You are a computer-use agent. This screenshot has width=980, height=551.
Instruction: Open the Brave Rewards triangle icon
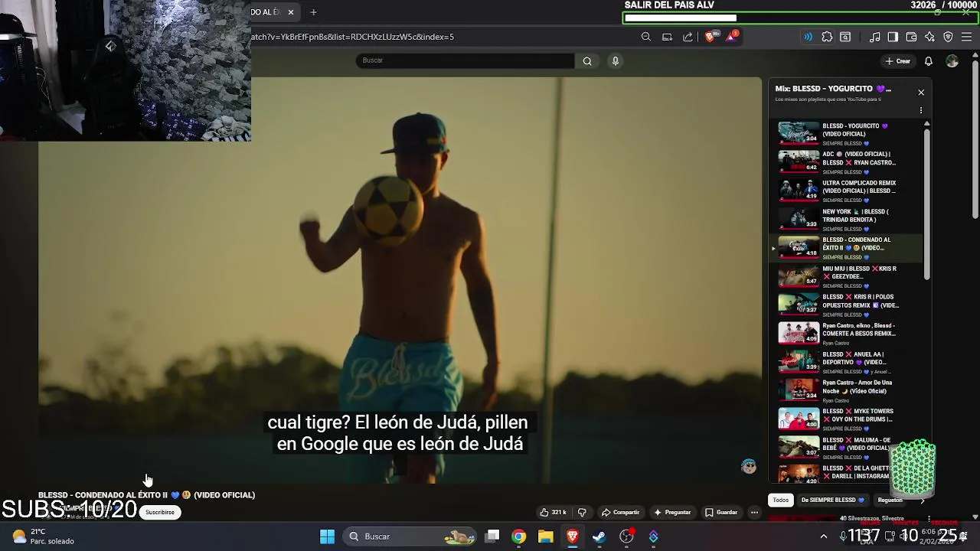(731, 37)
